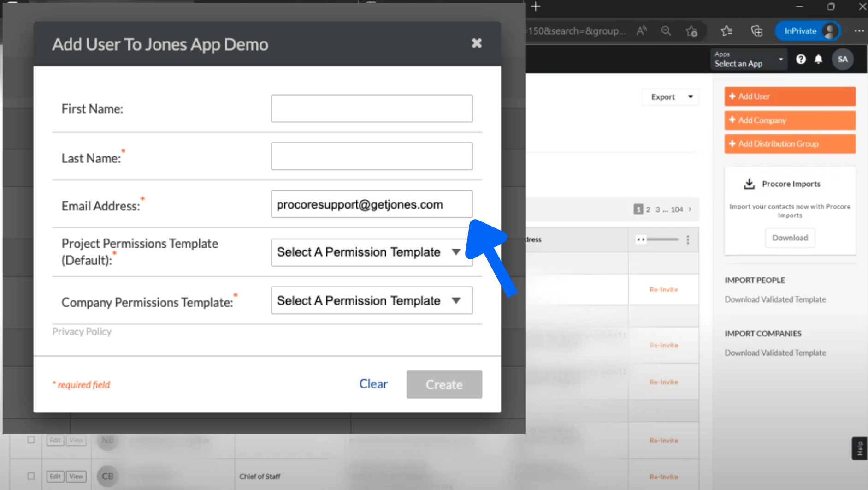Click the Add Distribution Group button
Screen dimensions: 868x490
click(x=790, y=144)
